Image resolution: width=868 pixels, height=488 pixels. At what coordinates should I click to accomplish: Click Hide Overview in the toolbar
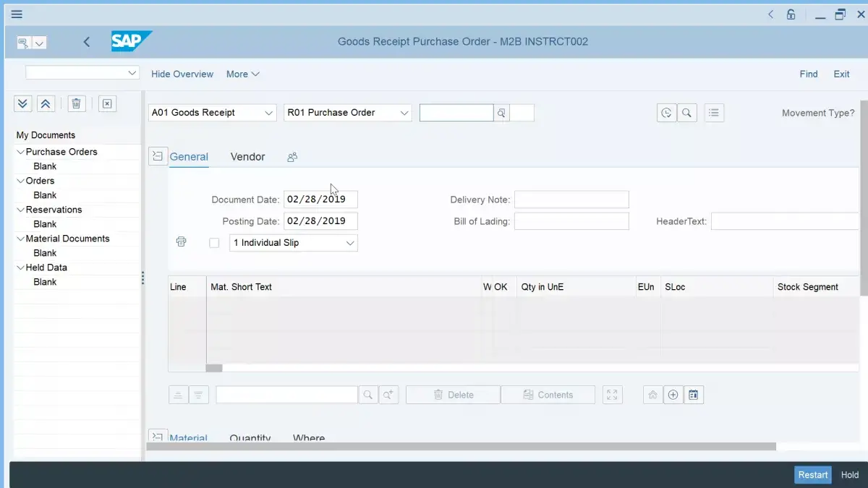182,74
